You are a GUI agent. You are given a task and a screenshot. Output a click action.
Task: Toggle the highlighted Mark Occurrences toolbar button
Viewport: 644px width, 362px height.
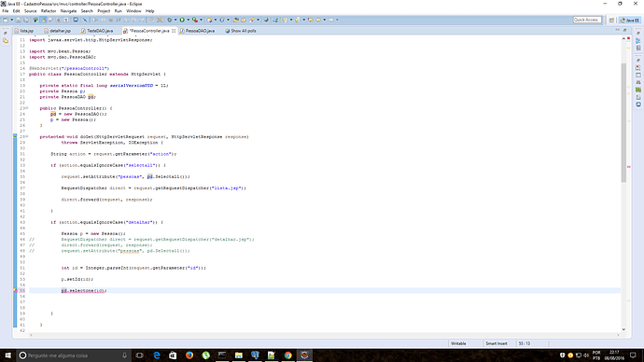[x=43, y=20]
